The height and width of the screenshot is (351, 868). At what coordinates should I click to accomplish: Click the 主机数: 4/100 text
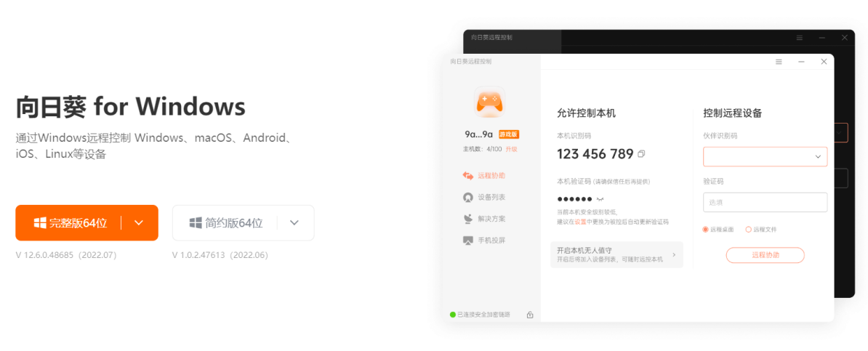pos(482,150)
